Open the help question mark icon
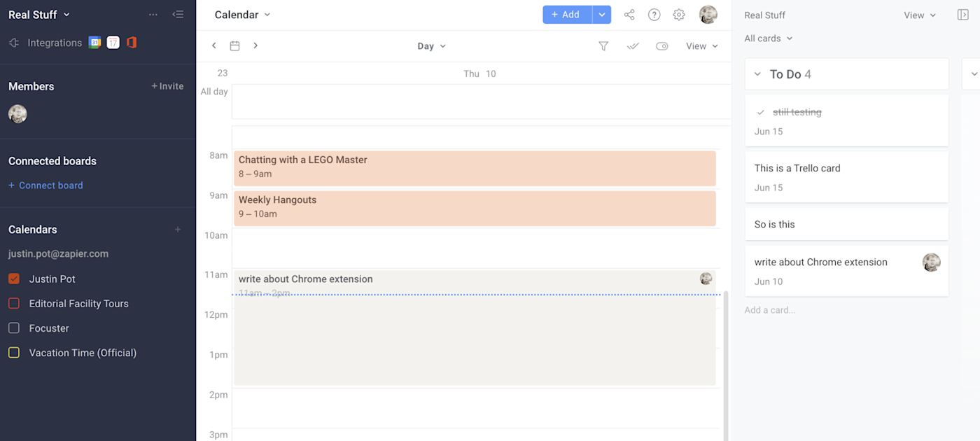The width and height of the screenshot is (980, 441). click(x=654, y=15)
